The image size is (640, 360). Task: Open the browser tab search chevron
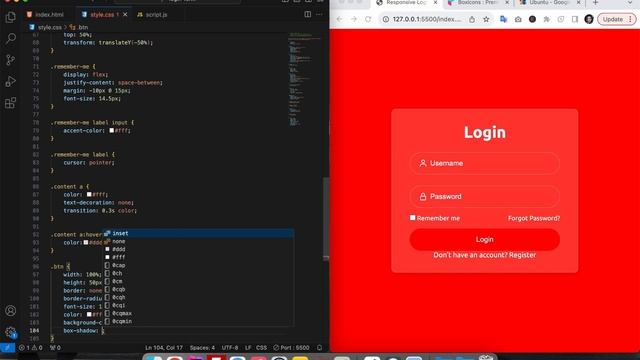(631, 3)
